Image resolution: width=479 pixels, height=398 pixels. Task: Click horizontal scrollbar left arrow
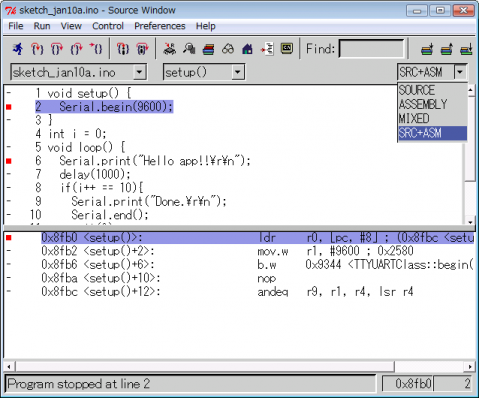pos(9,367)
